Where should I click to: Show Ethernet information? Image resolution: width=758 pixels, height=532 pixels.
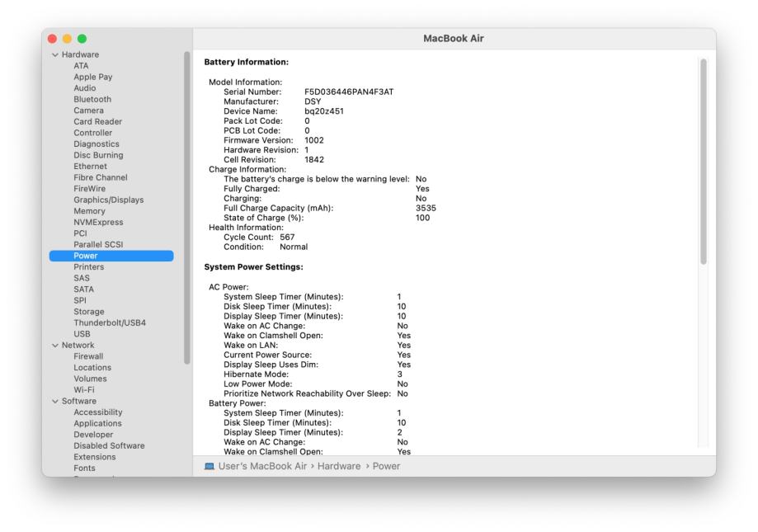pyautogui.click(x=91, y=167)
